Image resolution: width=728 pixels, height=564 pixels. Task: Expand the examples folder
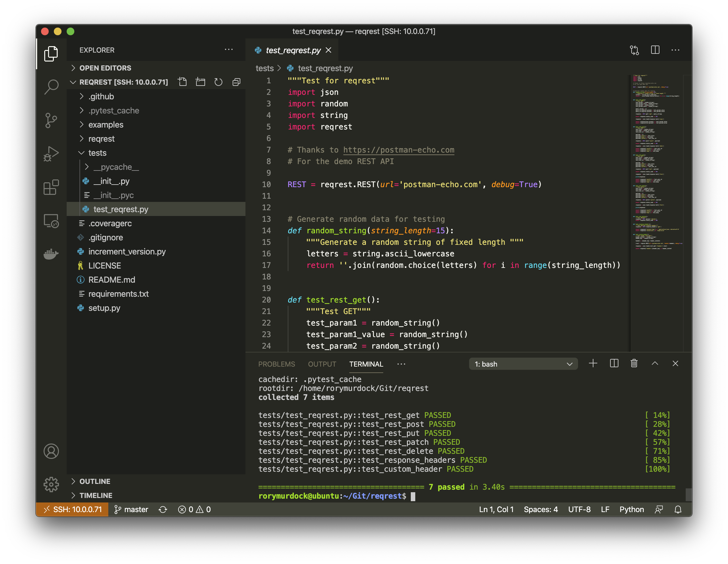click(x=156, y=125)
